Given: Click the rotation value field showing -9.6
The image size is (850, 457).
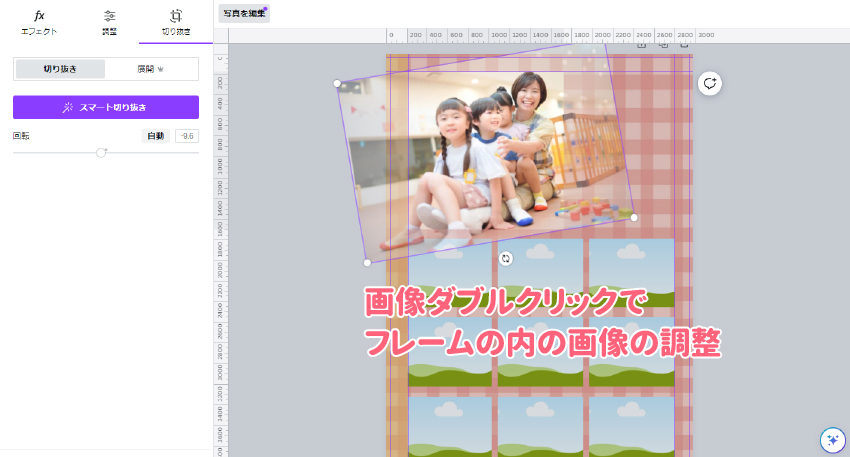Looking at the screenshot, I should click(x=187, y=136).
